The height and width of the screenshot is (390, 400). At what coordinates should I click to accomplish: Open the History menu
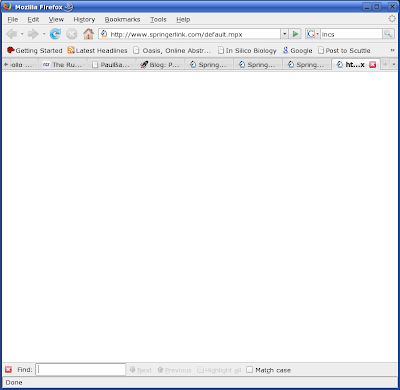tap(84, 20)
